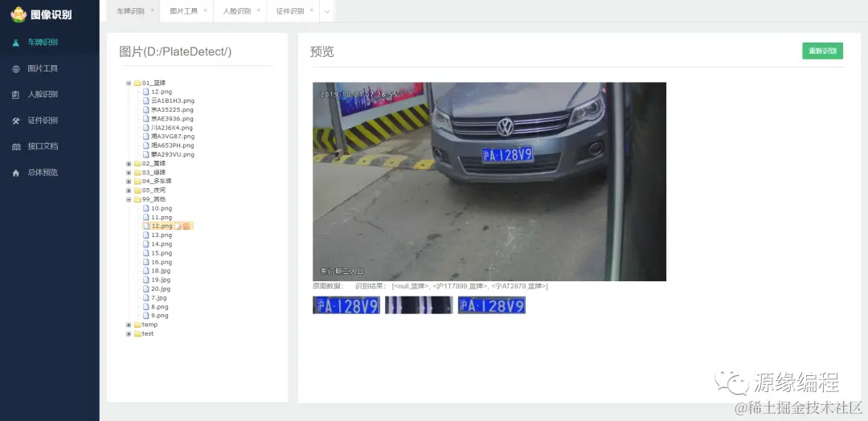The width and height of the screenshot is (868, 421).
Task: Open 人脸识别 clipboard icon in sidebar
Action: coord(15,95)
